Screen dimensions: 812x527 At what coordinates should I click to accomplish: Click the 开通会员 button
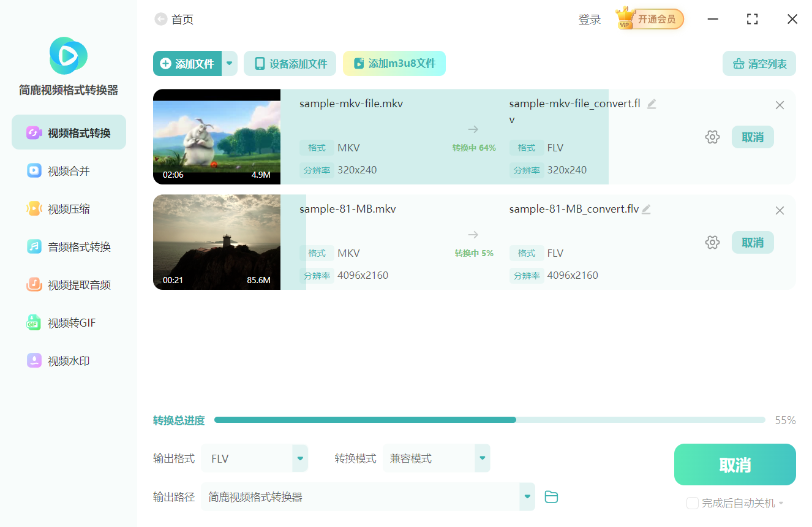(656, 20)
